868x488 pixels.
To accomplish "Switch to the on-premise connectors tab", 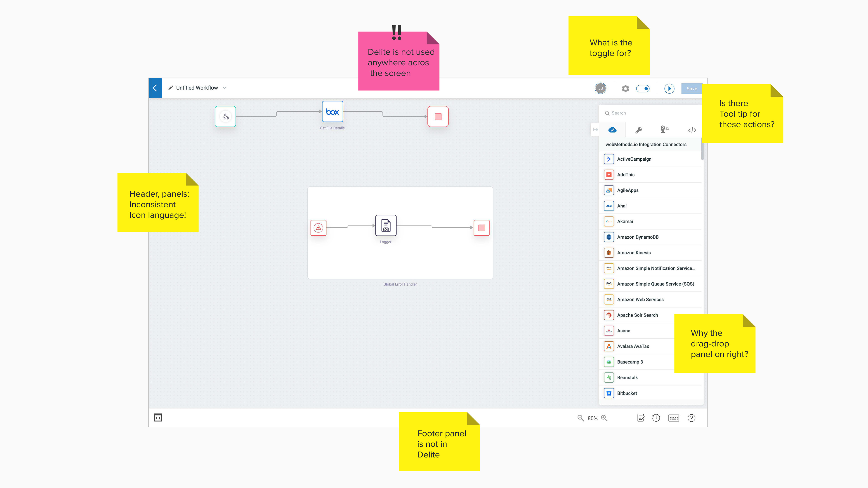I will [x=665, y=130].
